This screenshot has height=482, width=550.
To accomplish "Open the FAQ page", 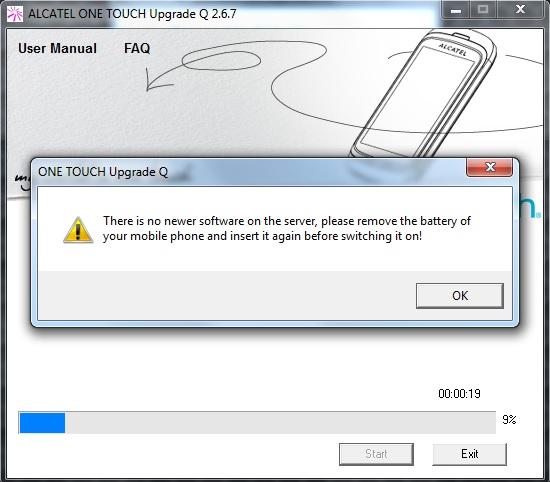I will point(137,48).
